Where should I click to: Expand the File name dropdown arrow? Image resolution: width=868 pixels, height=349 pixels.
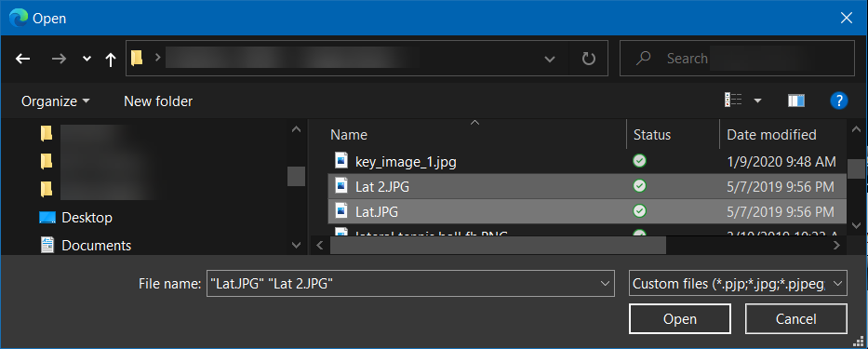604,284
